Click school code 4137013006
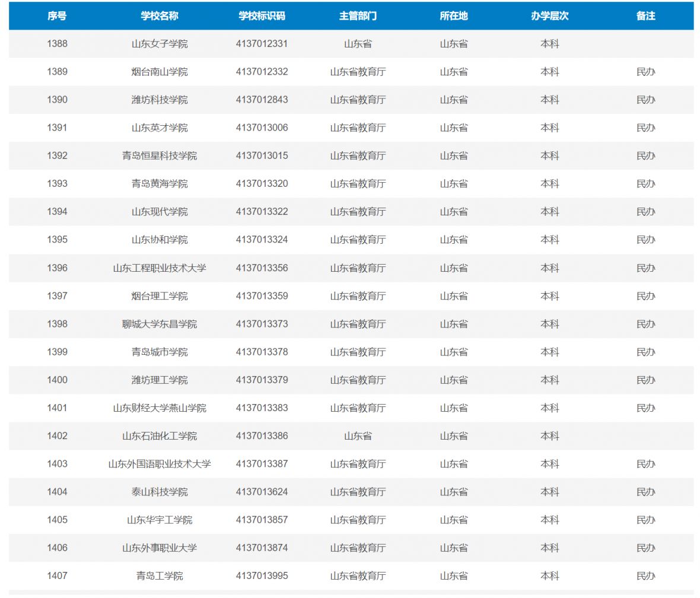Image resolution: width=700 pixels, height=598 pixels. (x=262, y=128)
